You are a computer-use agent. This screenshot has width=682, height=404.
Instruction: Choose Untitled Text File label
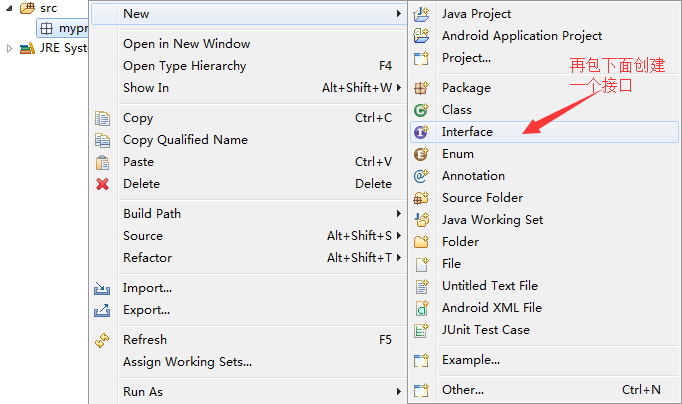pyautogui.click(x=490, y=286)
